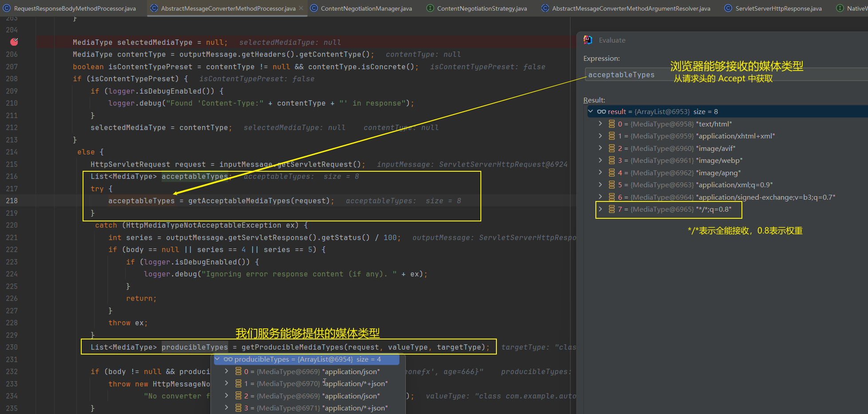Expand producibleTypes item 2 application/json

[226, 395]
